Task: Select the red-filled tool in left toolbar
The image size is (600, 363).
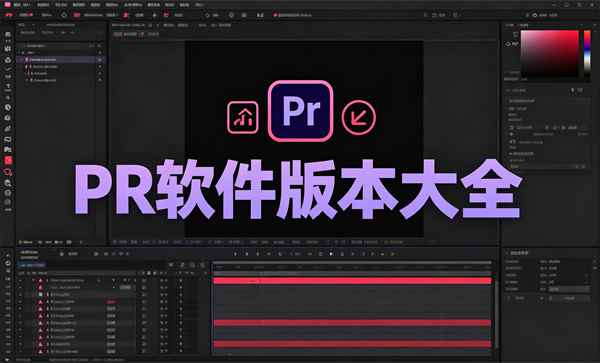Action: [8, 160]
